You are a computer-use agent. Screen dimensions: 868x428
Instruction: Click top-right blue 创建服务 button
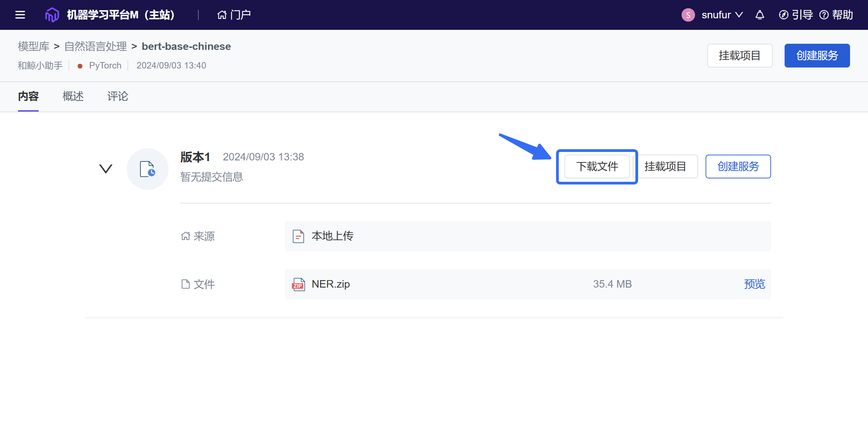tap(817, 56)
